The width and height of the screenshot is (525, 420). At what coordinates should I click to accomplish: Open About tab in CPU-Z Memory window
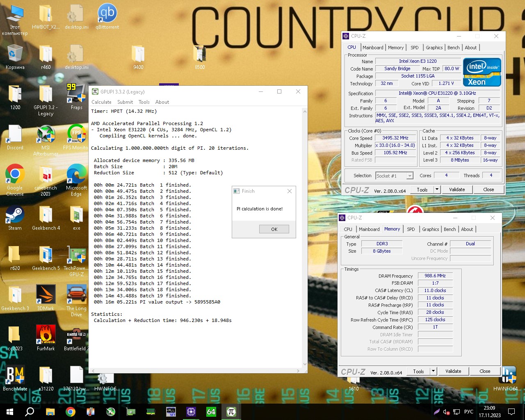click(x=467, y=229)
